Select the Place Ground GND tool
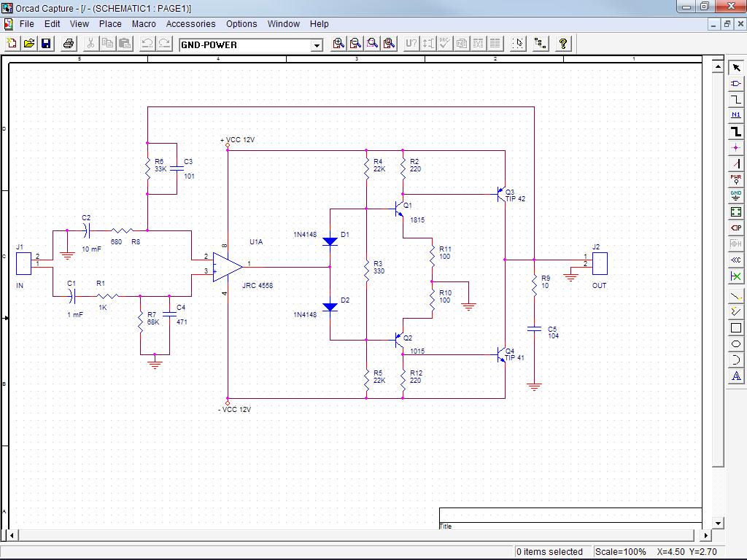The height and width of the screenshot is (560, 747). tap(736, 195)
